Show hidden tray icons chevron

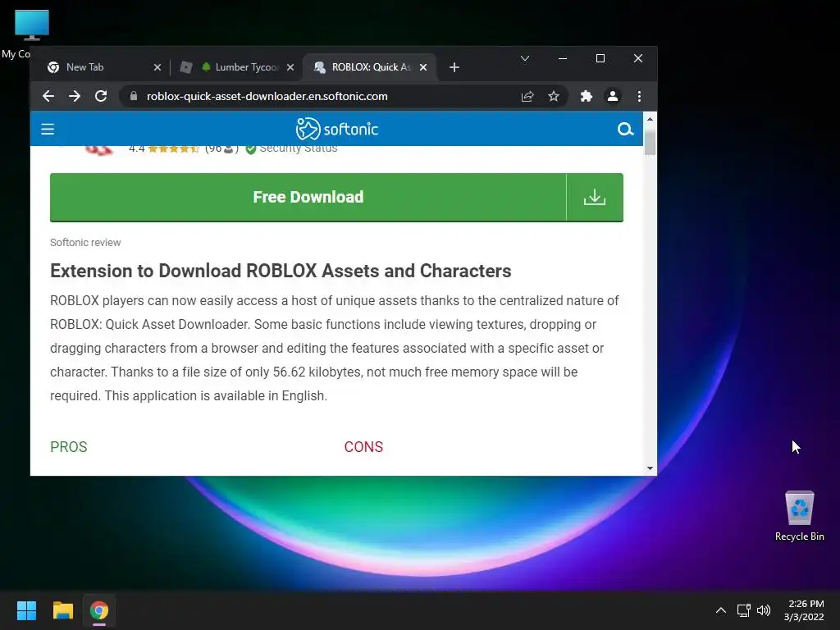pos(721,610)
